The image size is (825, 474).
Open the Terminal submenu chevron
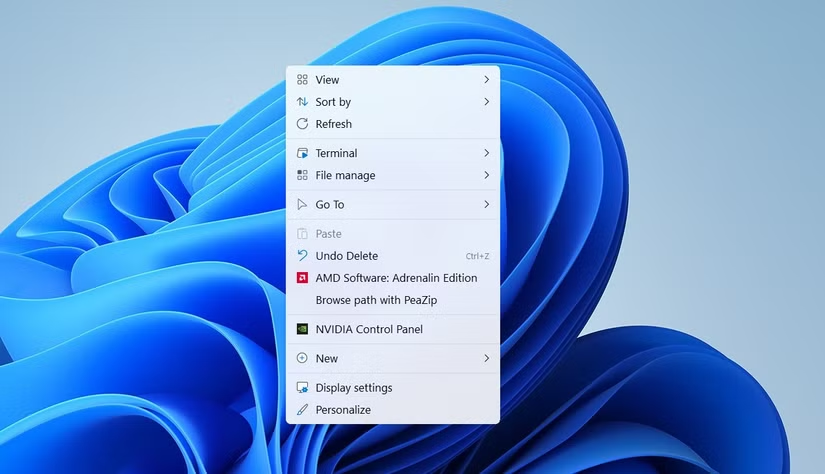(x=486, y=153)
